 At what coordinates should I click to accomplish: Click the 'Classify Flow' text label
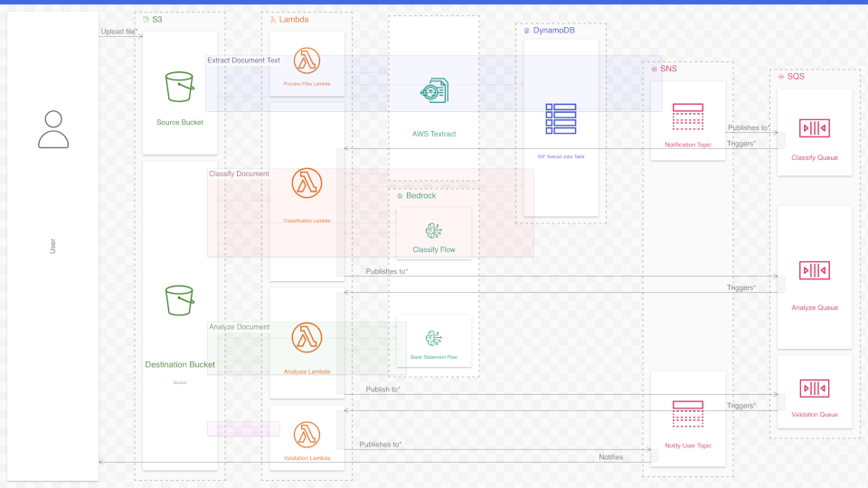[x=434, y=249]
